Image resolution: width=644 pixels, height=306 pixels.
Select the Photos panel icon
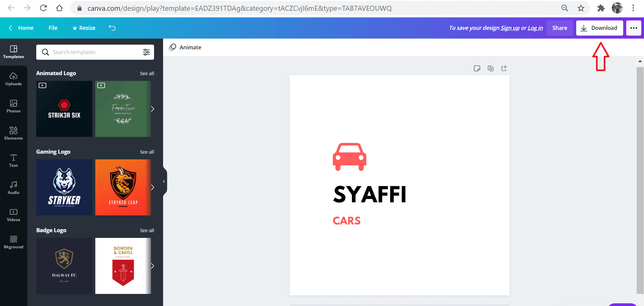[x=13, y=106]
